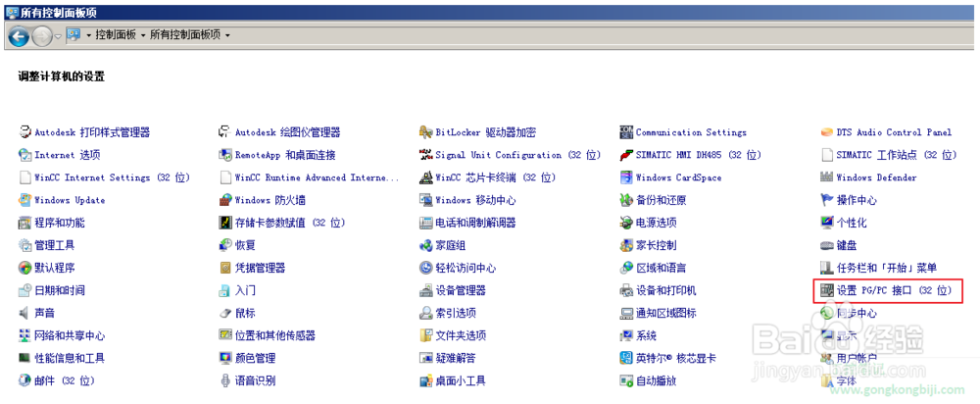Open the WinCC Runtime Advanced Interne... link
Image resolution: width=980 pixels, height=404 pixels.
[x=317, y=177]
